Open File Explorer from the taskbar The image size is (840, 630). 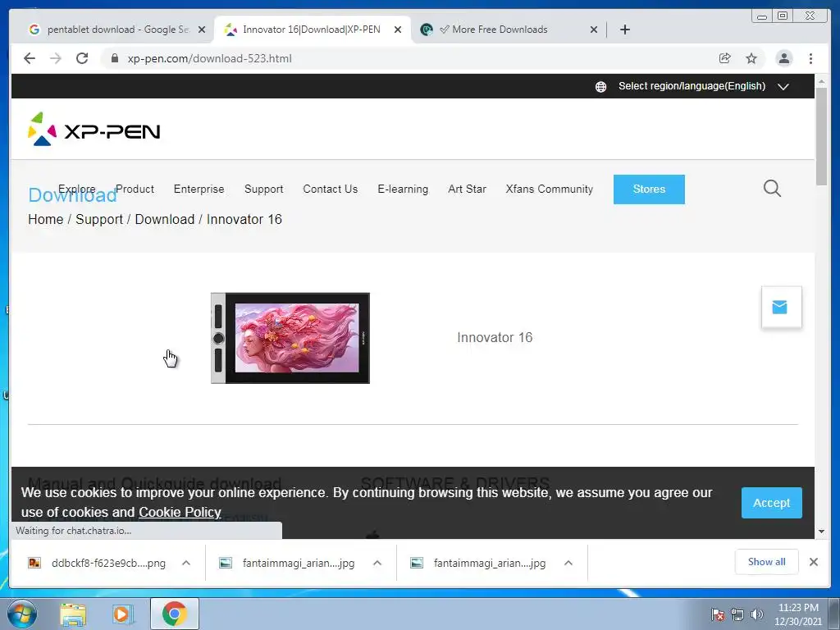click(x=73, y=614)
